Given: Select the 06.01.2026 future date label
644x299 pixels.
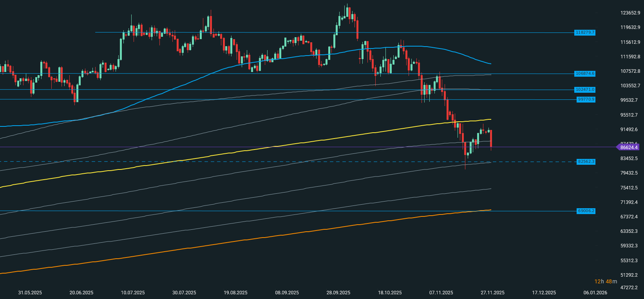Looking at the screenshot, I should click(595, 293).
